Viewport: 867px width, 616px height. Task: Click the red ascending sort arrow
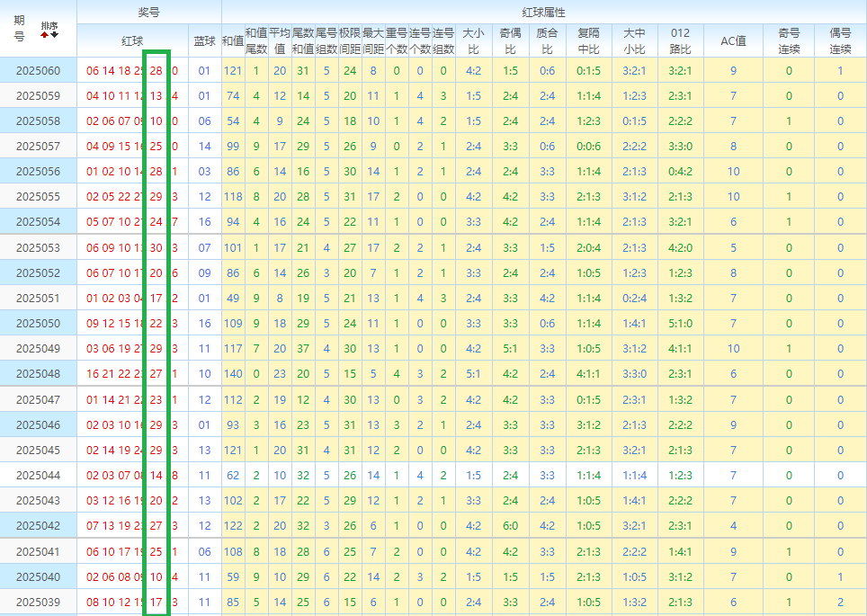[x=44, y=35]
